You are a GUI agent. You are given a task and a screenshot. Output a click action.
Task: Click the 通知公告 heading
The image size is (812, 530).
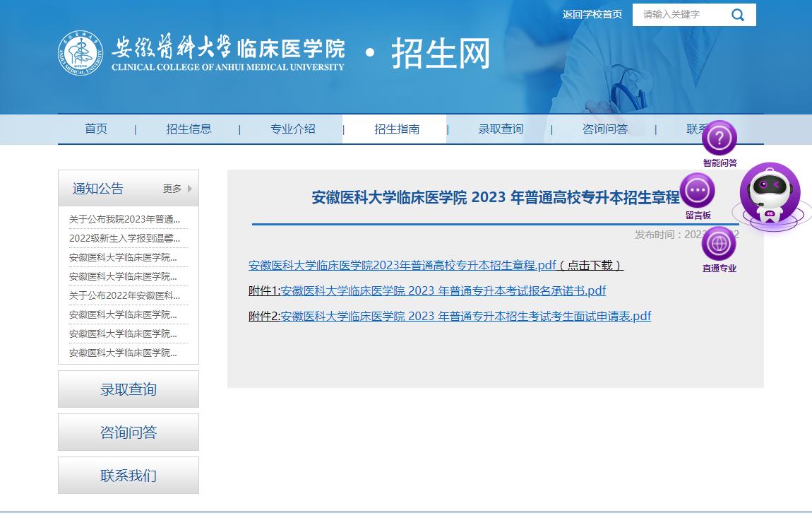[x=98, y=189]
